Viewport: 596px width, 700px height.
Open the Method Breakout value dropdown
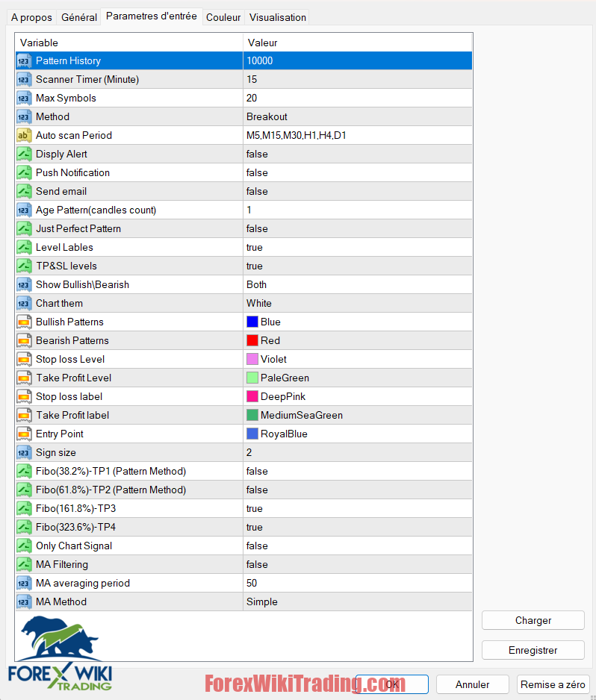[357, 116]
